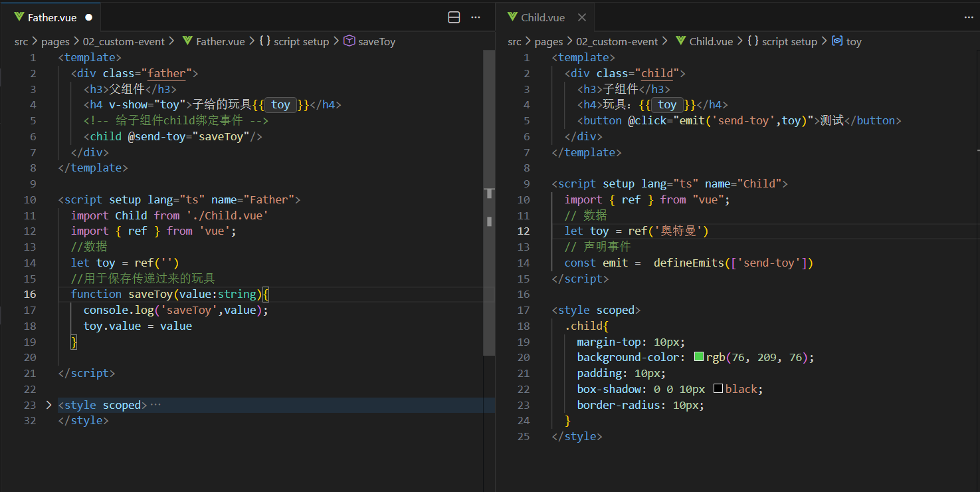Viewport: 980px width, 492px height.
Task: Expand the folded style scoped block
Action: click(x=48, y=405)
